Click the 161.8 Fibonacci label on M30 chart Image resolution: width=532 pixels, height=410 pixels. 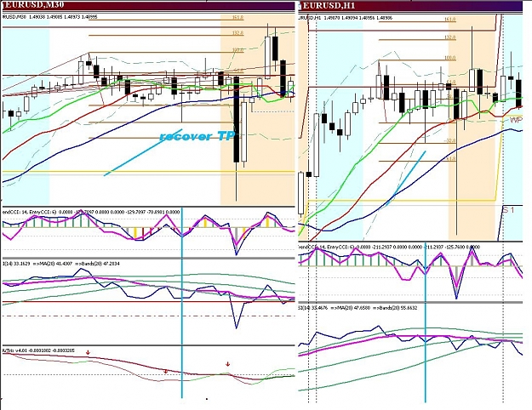(238, 17)
